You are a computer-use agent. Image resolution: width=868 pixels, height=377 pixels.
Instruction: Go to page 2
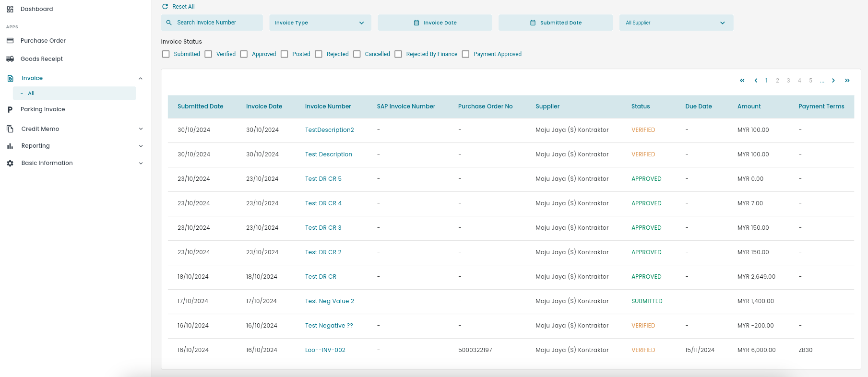(x=777, y=81)
